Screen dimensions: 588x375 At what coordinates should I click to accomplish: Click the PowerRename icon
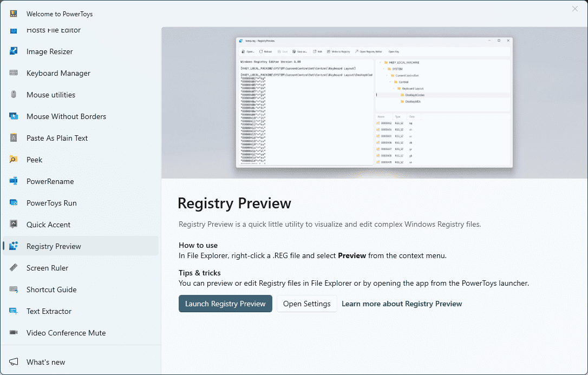coord(14,181)
